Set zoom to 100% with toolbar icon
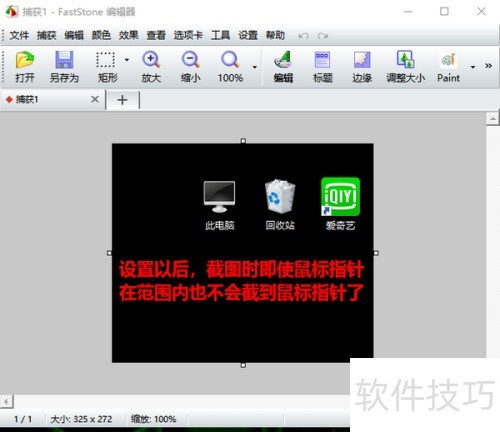Screen dimensions: 500x432 pyautogui.click(x=230, y=60)
